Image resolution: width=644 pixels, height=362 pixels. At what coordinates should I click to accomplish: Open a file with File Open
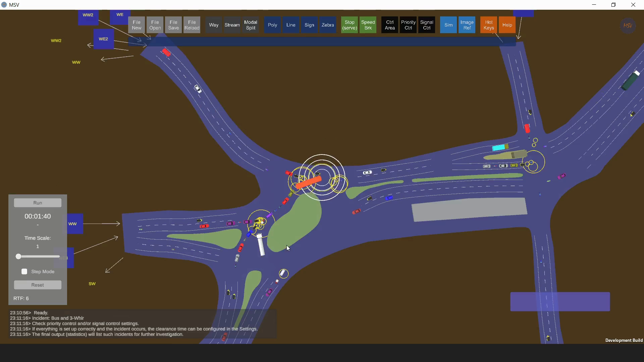[x=155, y=25]
